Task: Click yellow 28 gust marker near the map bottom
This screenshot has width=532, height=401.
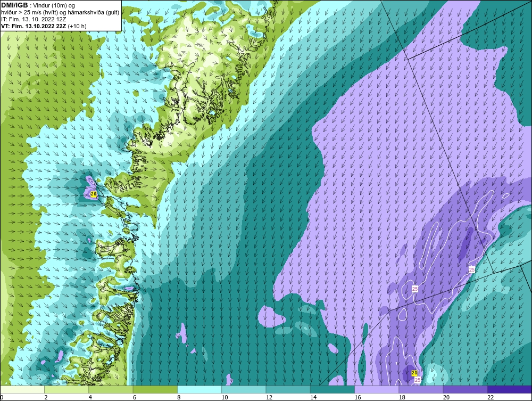Action: (414, 373)
